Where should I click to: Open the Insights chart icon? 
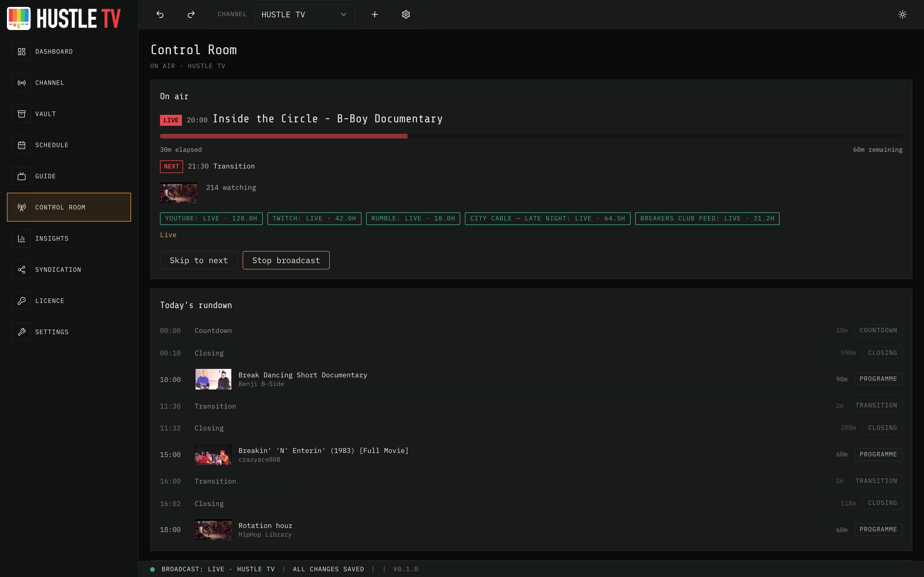coord(21,239)
